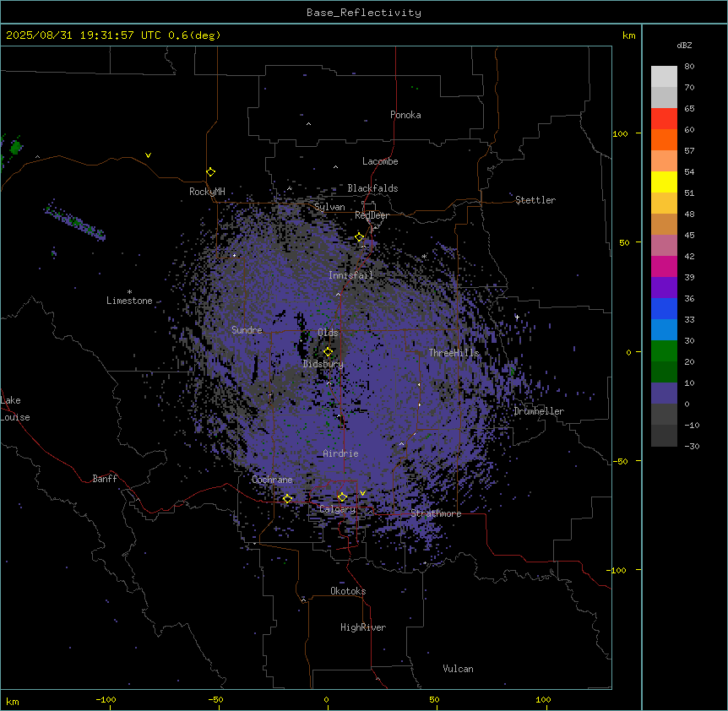
Task: Click the Blackfalds city label
Action: 372,188
